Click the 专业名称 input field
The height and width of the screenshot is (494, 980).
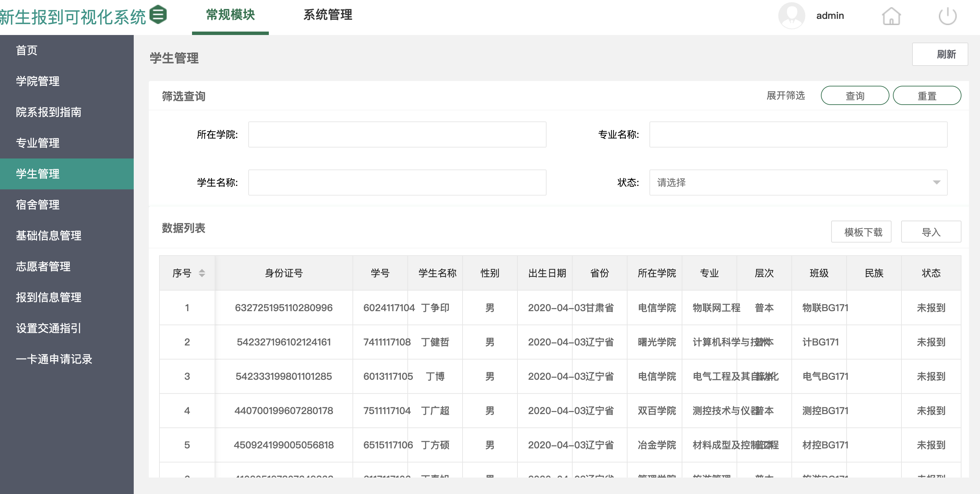[x=798, y=135]
